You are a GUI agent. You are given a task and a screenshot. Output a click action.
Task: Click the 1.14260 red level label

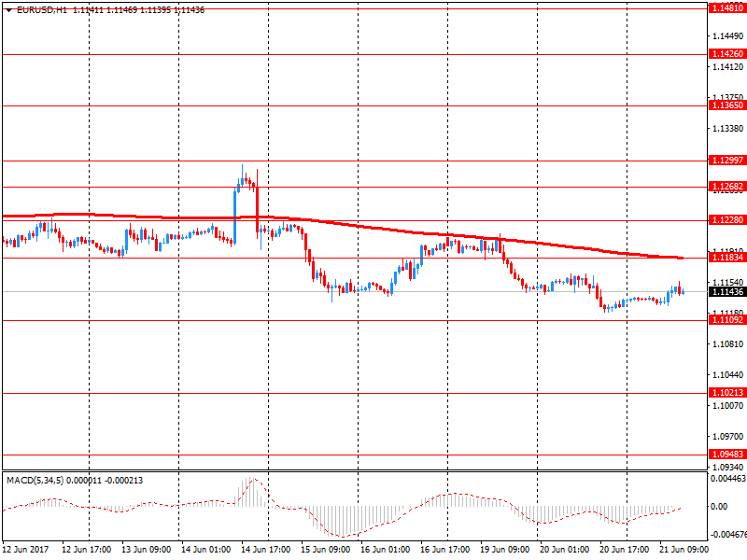point(727,54)
